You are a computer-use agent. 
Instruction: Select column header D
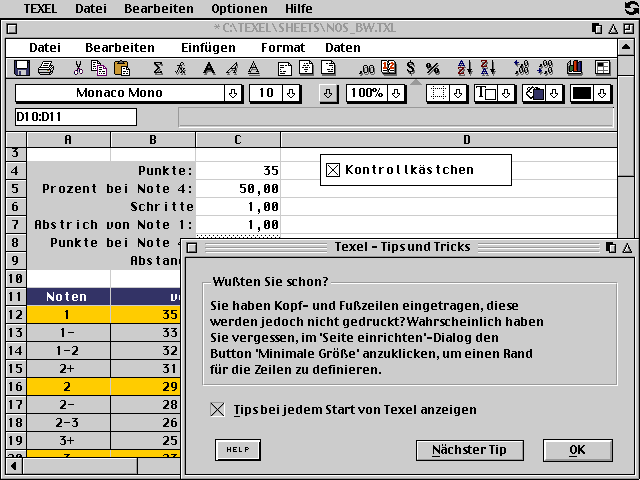449,140
